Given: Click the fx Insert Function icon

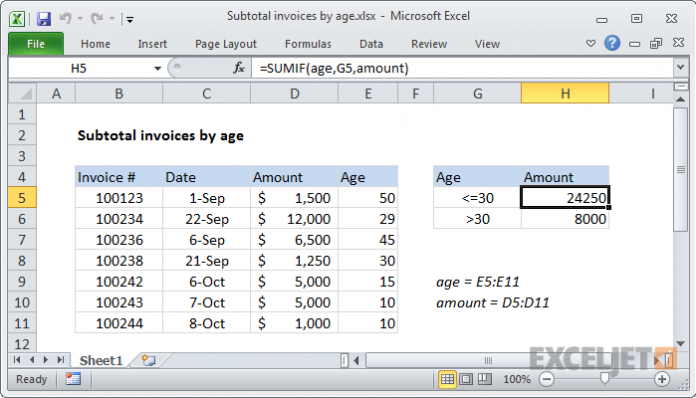Looking at the screenshot, I should click(239, 68).
